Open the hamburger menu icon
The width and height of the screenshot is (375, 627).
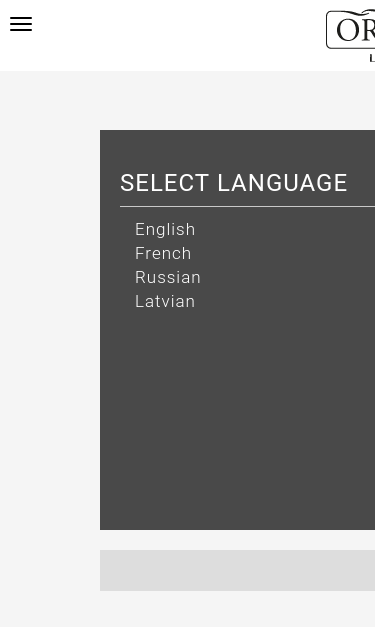click(x=21, y=24)
